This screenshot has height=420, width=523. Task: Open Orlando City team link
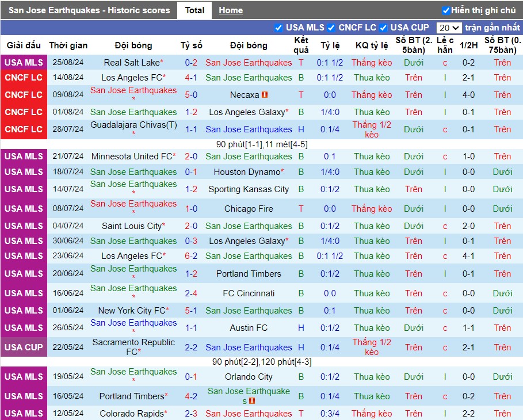pyautogui.click(x=249, y=377)
